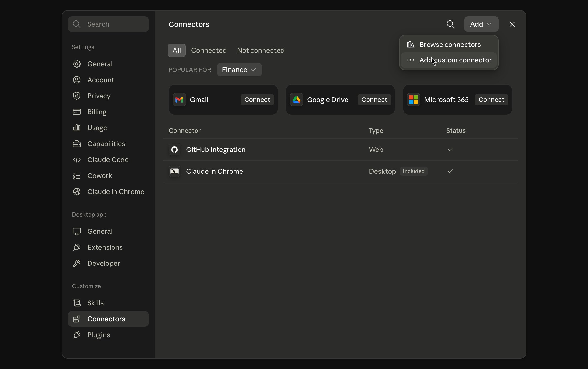Image resolution: width=588 pixels, height=369 pixels.
Task: Connect the Gmail connector
Action: coord(257,100)
